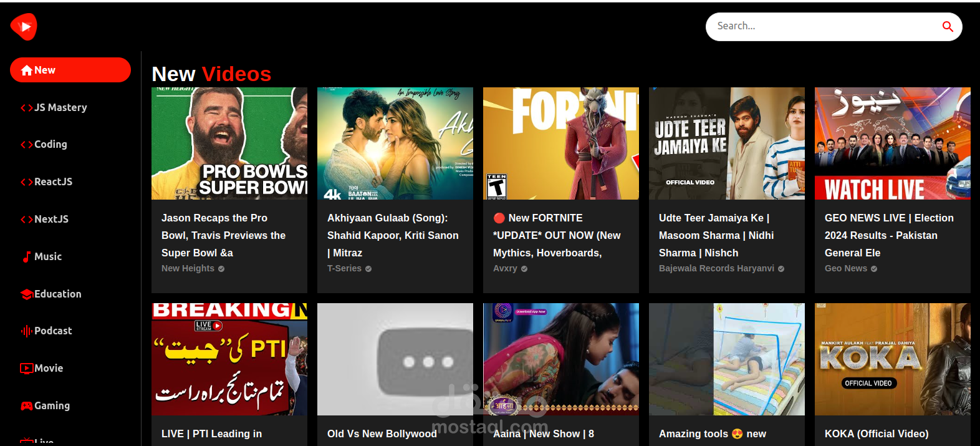The image size is (980, 446).
Task: Open Jason Recaps the Pro Bowl video title
Action: [223, 235]
